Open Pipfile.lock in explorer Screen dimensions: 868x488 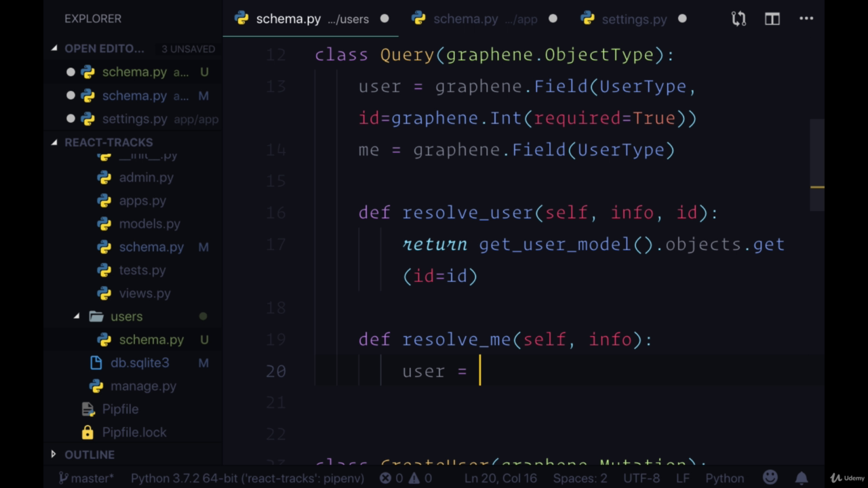pyautogui.click(x=134, y=432)
